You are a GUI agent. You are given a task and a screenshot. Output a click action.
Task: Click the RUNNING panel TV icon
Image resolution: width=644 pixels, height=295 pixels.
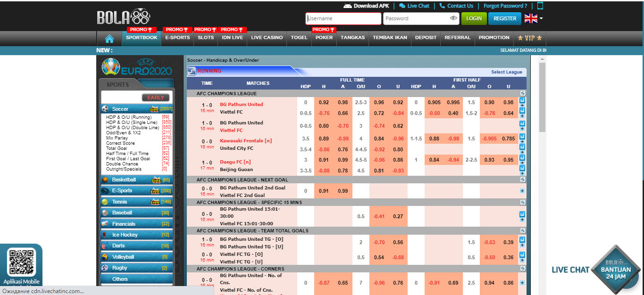tap(192, 71)
